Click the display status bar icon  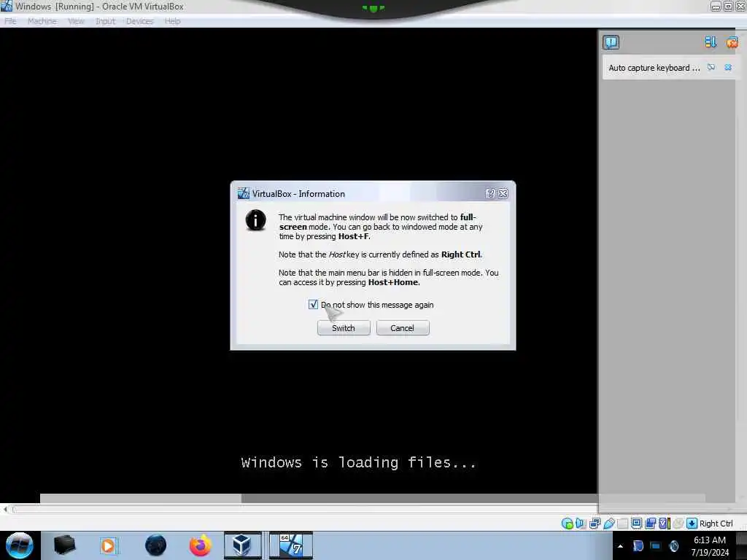636,524
